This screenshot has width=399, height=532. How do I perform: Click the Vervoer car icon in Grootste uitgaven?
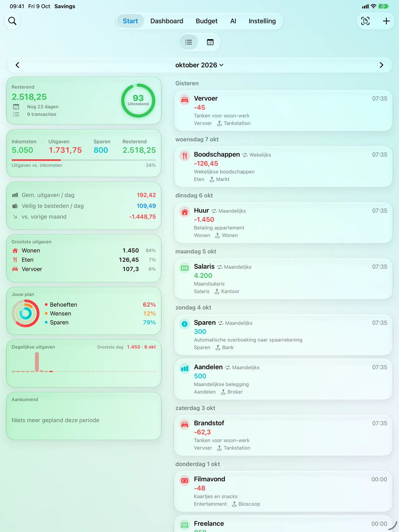15,269
